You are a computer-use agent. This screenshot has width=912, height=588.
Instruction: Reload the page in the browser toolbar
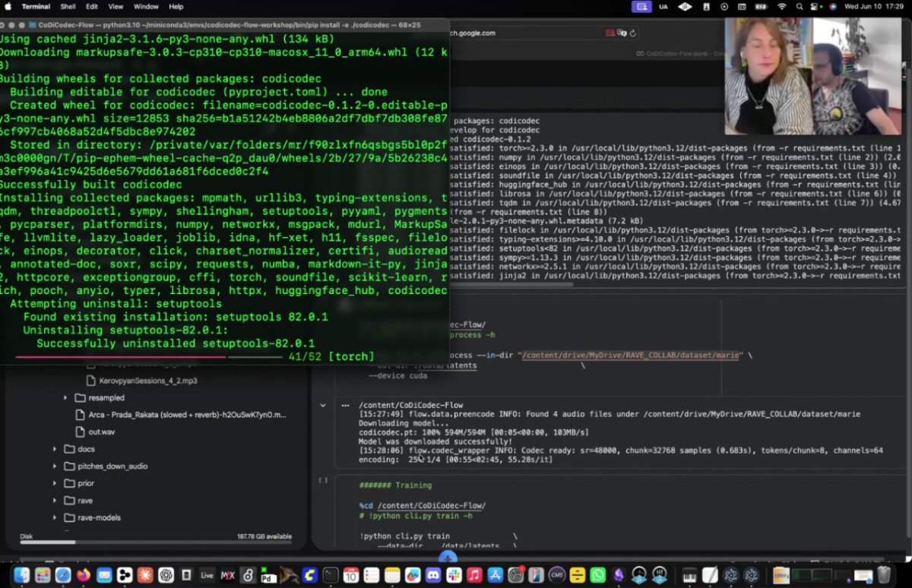coord(633,33)
